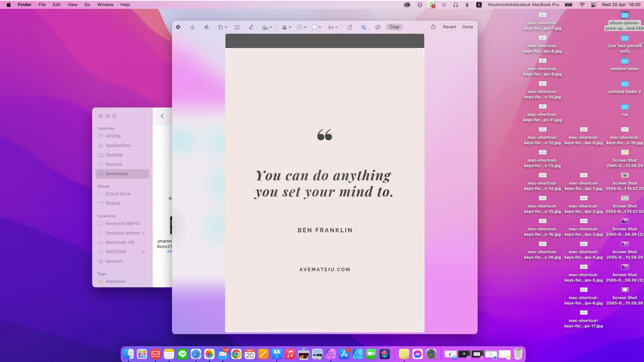Insert a text box with Text tool

coord(237,27)
